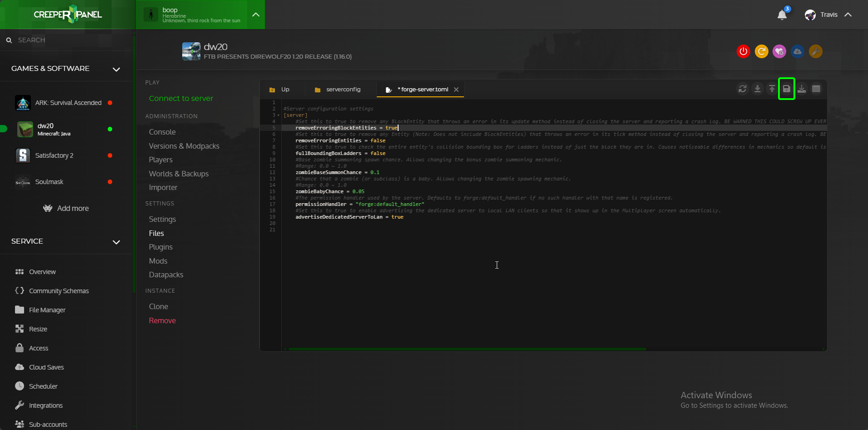Viewport: 868px width, 430px height.
Task: Click the window layout icon in the editor toolbar
Action: 816,89
